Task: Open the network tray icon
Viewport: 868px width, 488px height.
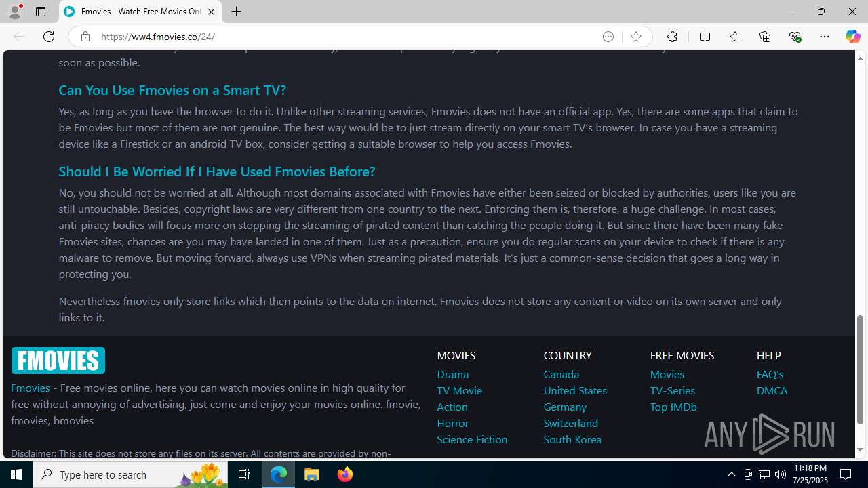Action: pyautogui.click(x=764, y=474)
